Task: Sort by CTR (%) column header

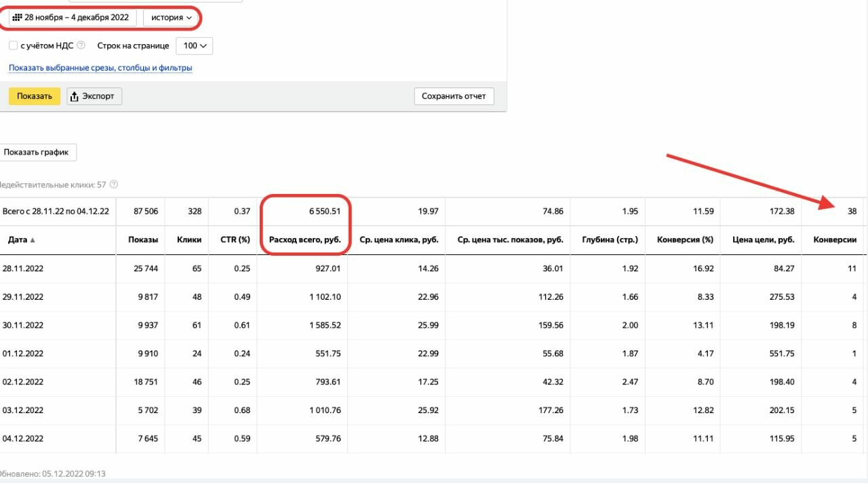Action: point(235,240)
